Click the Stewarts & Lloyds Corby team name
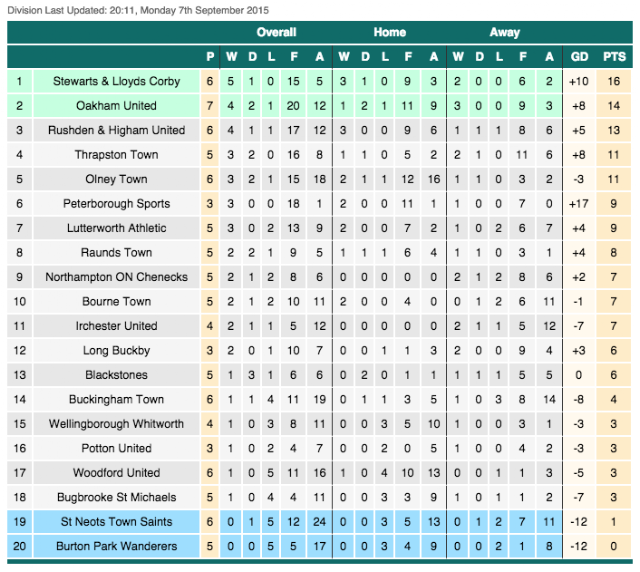The width and height of the screenshot is (640, 572). (x=116, y=81)
